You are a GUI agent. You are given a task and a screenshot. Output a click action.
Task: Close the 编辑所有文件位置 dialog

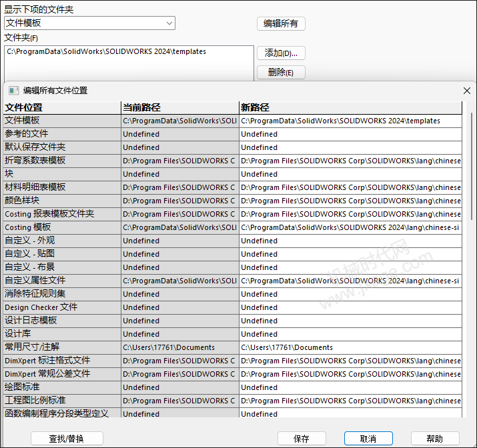[x=466, y=91]
